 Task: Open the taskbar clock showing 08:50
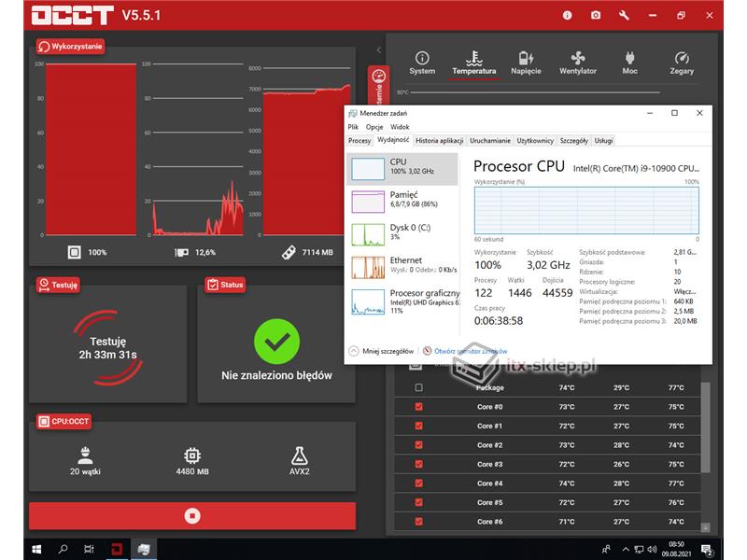pyautogui.click(x=676, y=549)
